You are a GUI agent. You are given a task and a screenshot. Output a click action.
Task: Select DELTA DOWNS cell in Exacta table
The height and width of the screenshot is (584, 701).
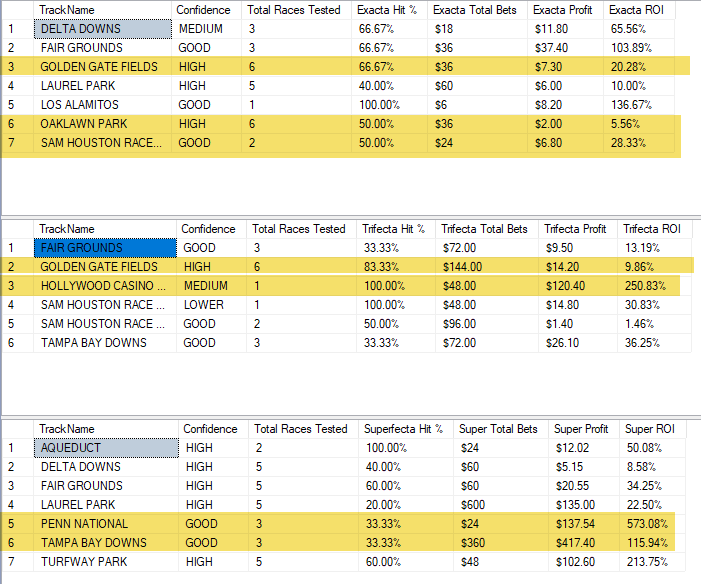[103, 29]
